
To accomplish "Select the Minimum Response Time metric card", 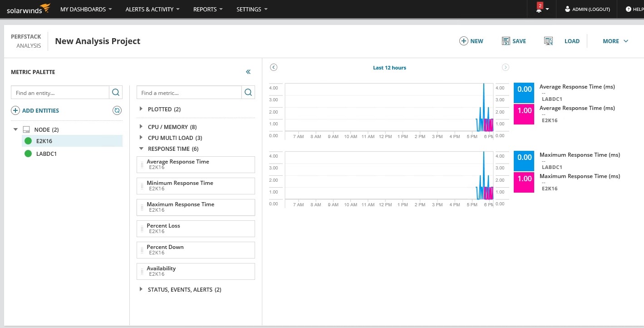I will tap(196, 186).
